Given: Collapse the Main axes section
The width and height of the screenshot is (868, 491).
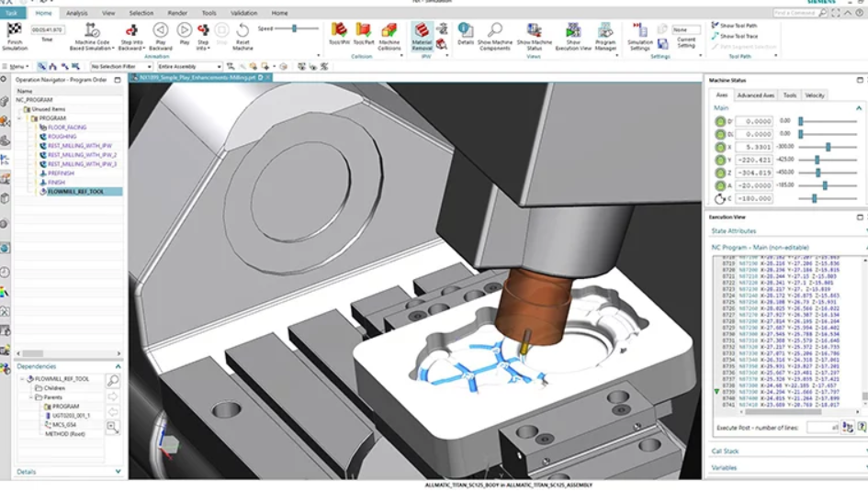Looking at the screenshot, I should [859, 108].
